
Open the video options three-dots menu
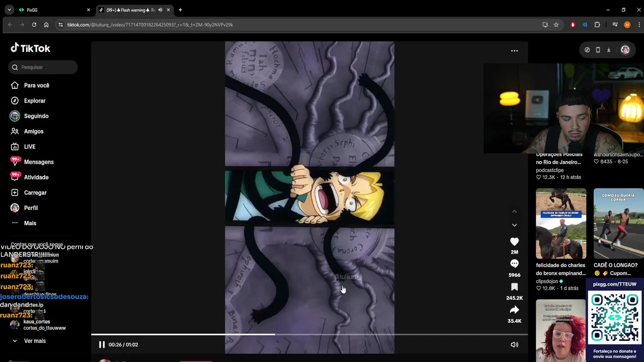pos(514,51)
